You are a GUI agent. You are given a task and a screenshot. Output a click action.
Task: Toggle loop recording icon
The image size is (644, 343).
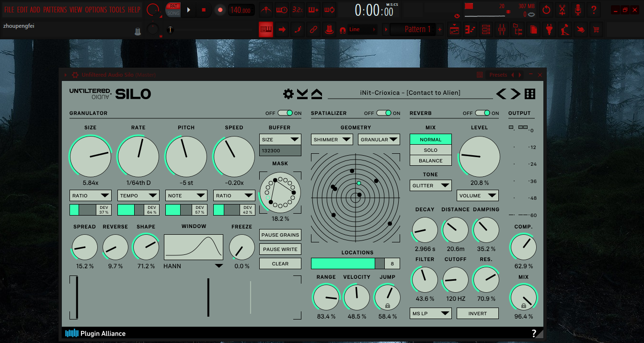pos(329,10)
